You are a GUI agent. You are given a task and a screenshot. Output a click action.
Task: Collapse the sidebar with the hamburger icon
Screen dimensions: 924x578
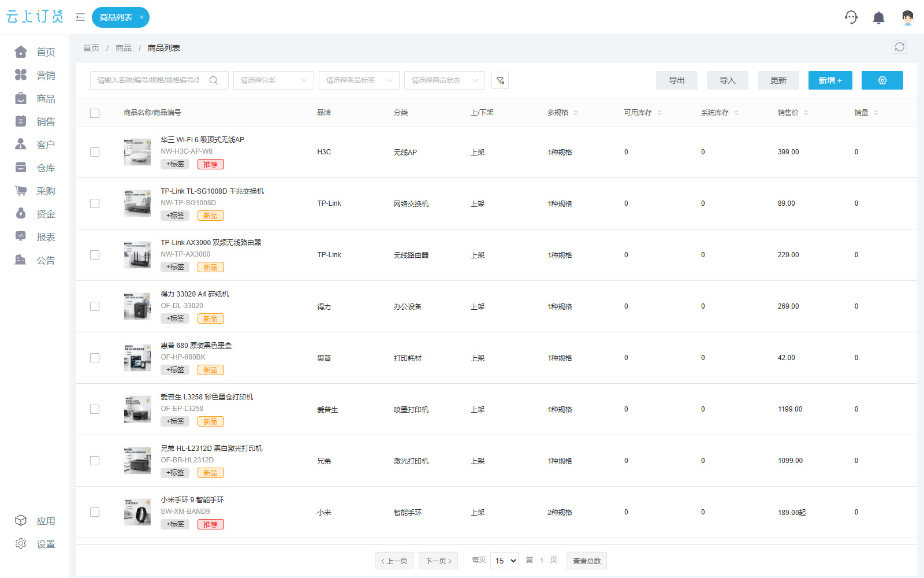[x=80, y=17]
